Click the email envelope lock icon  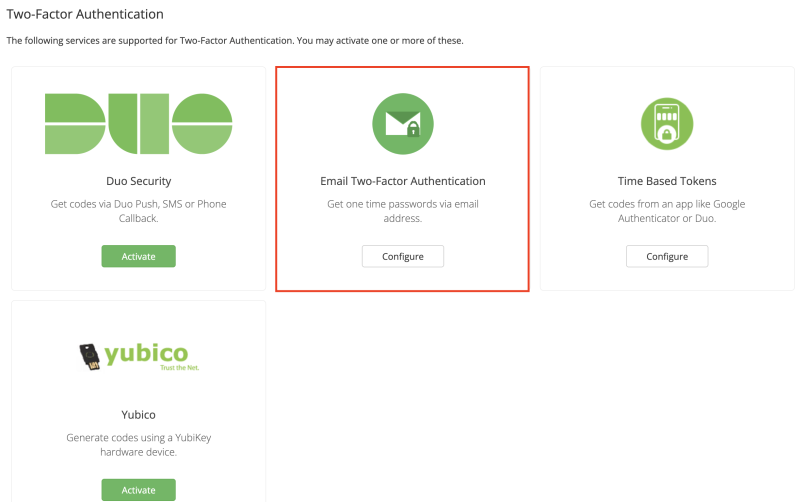[x=402, y=124]
